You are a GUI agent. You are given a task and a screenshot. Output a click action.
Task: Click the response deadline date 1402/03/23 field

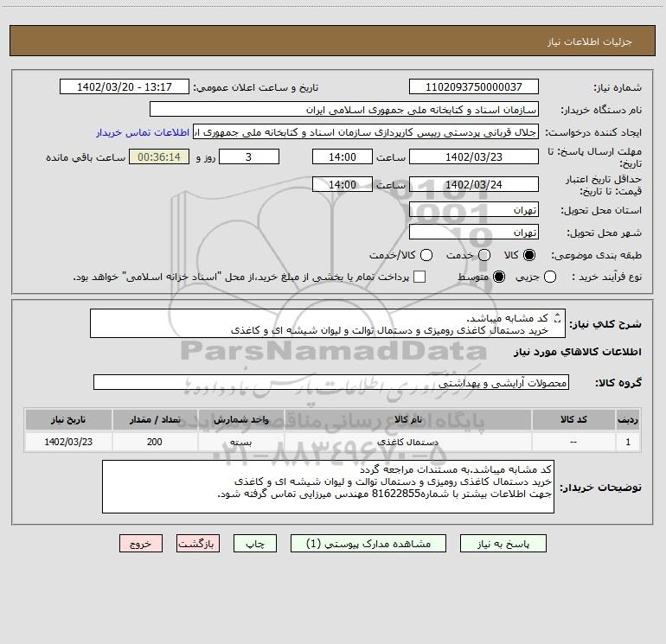click(474, 157)
